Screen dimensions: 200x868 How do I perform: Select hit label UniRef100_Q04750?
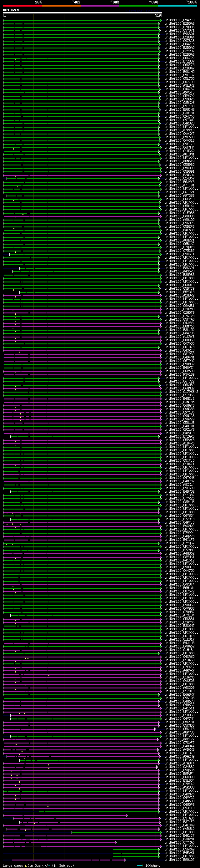tap(179, 571)
